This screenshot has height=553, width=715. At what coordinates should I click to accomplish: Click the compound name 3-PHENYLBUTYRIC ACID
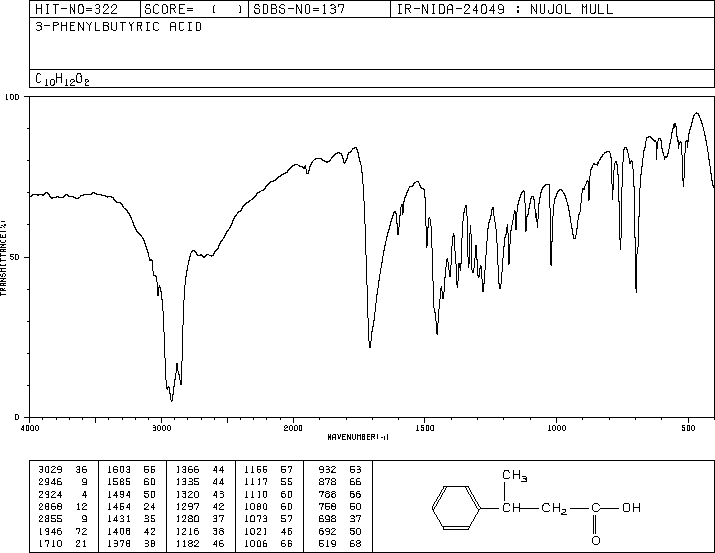coord(119,27)
